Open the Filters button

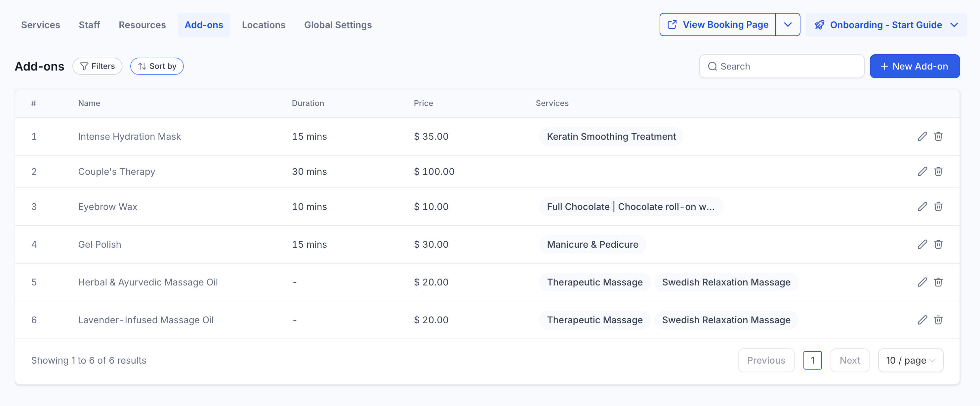[98, 66]
